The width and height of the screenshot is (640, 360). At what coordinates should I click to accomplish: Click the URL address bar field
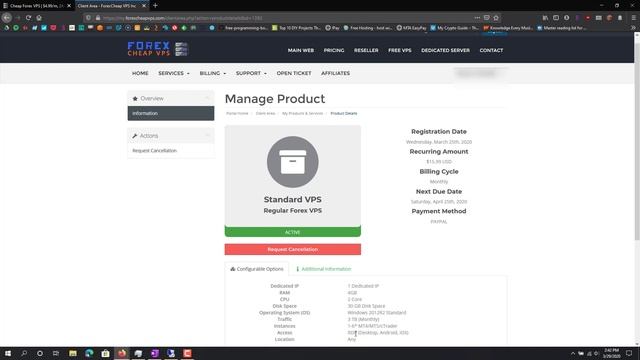click(286, 18)
